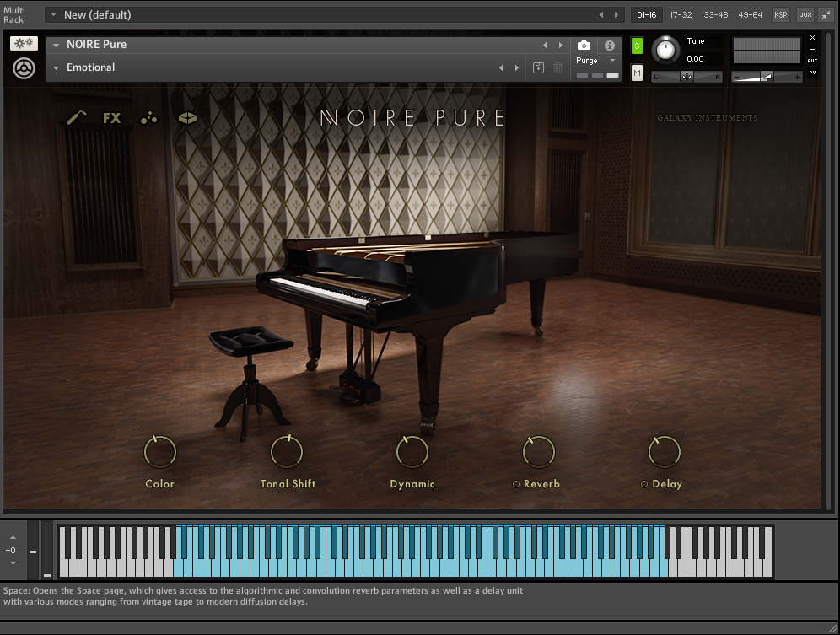Switch to instrument page 49-64
The height and width of the screenshot is (635, 840).
coord(750,15)
